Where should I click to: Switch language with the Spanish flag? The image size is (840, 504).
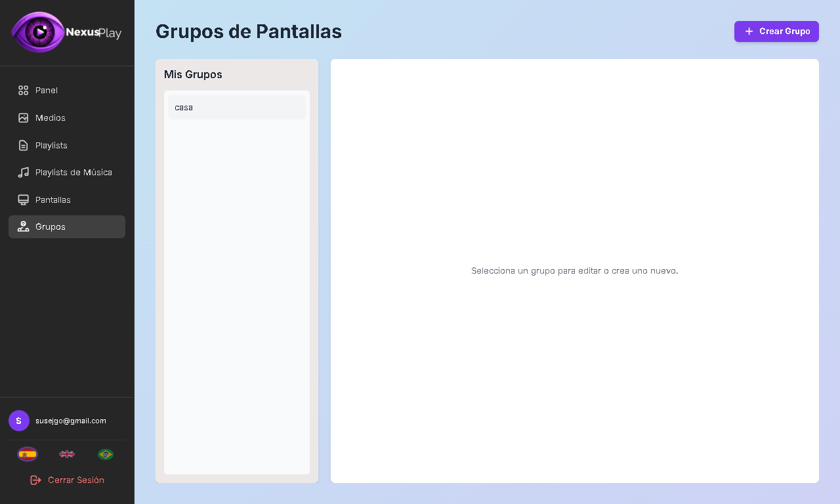28,454
